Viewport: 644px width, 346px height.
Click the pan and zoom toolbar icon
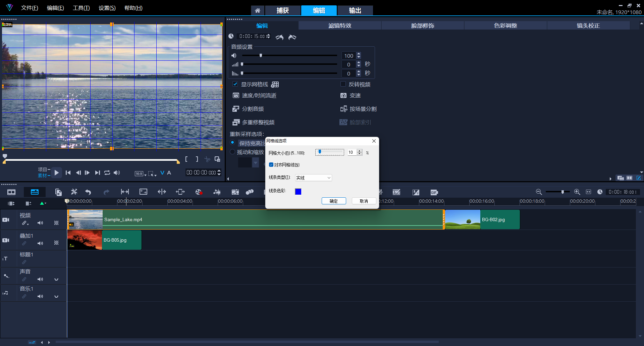pyautogui.click(x=143, y=192)
